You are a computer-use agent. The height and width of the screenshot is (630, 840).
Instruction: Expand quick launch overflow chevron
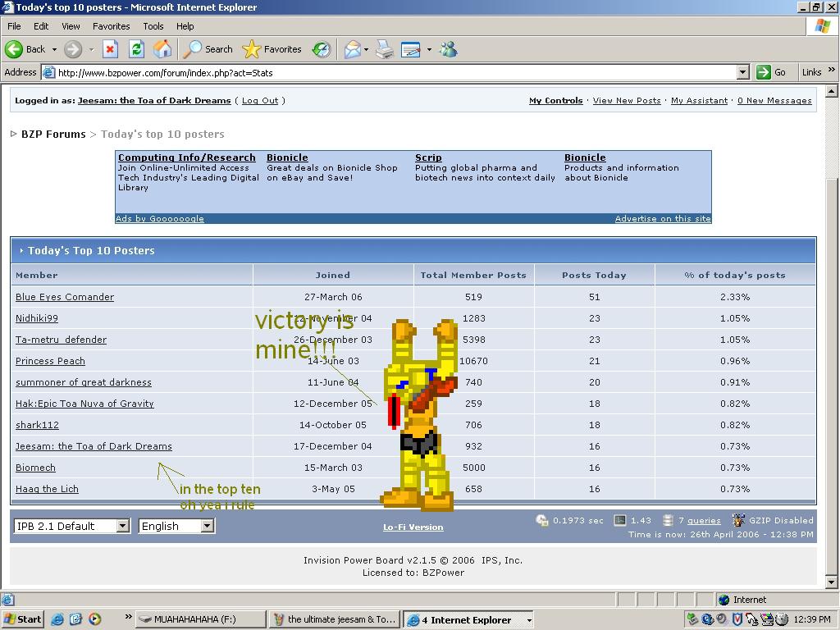pyautogui.click(x=129, y=617)
